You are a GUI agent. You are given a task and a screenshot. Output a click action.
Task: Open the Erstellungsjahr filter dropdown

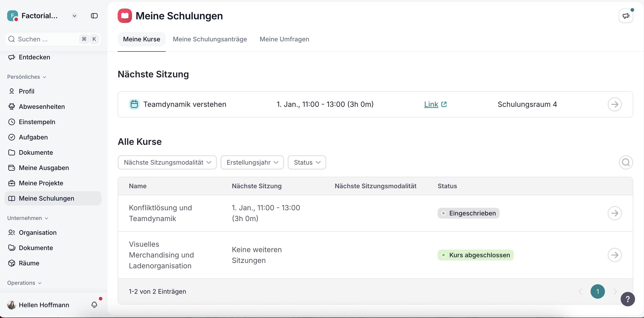tap(252, 162)
